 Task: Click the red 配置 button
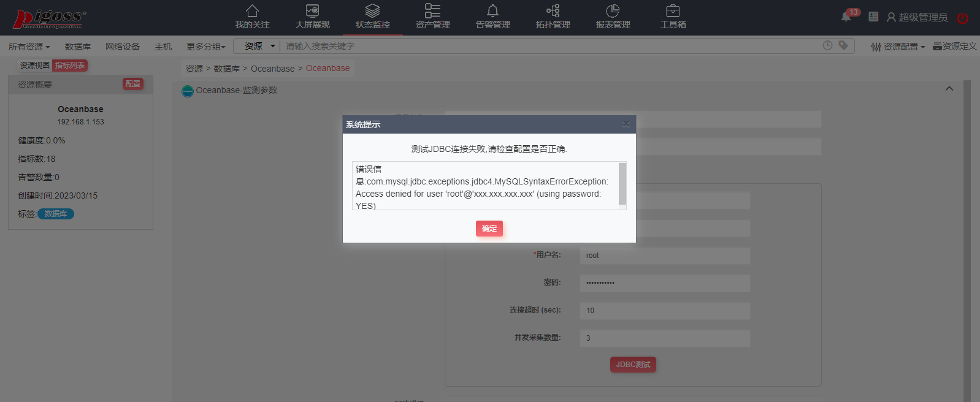point(133,84)
